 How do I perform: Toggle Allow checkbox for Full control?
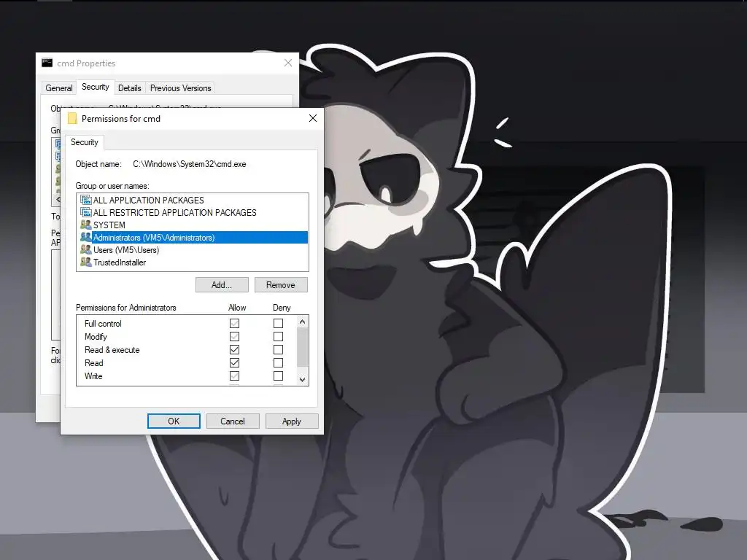click(x=234, y=323)
